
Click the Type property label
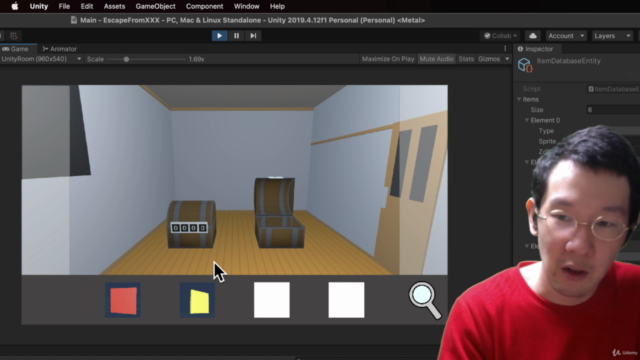pyautogui.click(x=546, y=131)
